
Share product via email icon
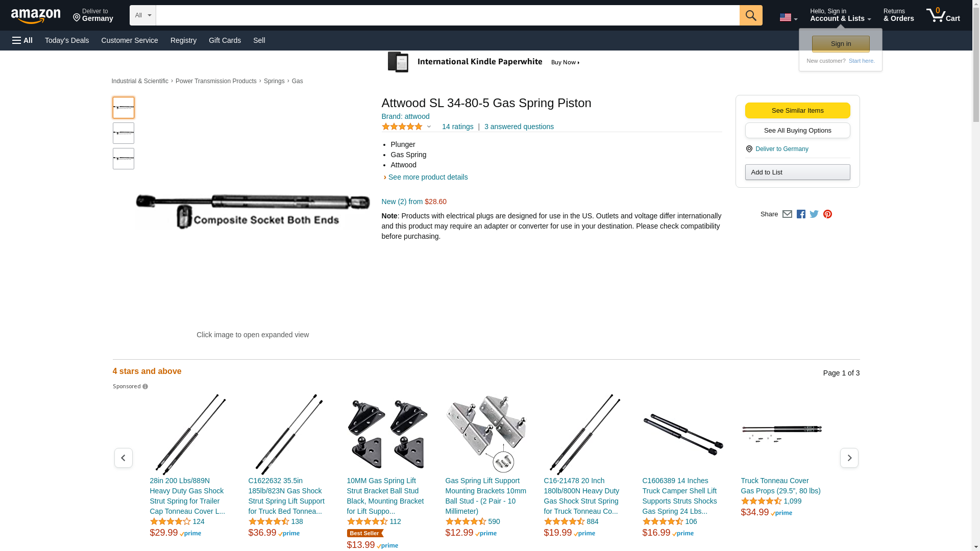pyautogui.click(x=787, y=214)
